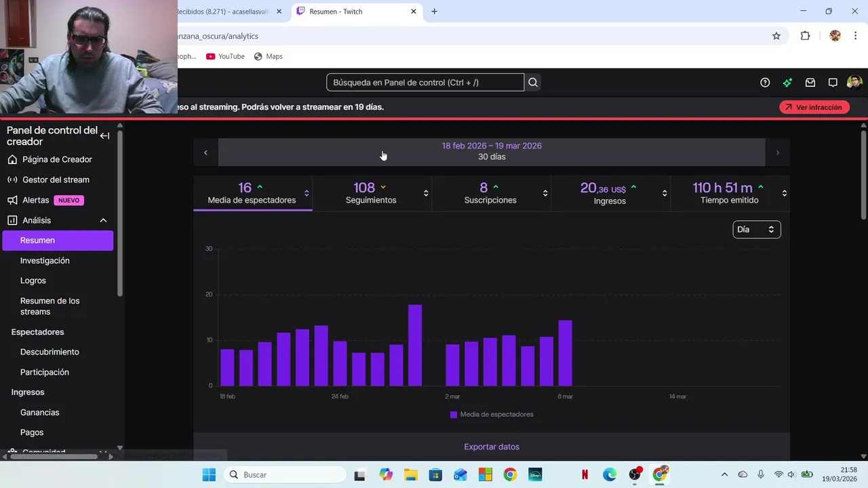
Task: Open Resumen de los streams
Action: 50,306
